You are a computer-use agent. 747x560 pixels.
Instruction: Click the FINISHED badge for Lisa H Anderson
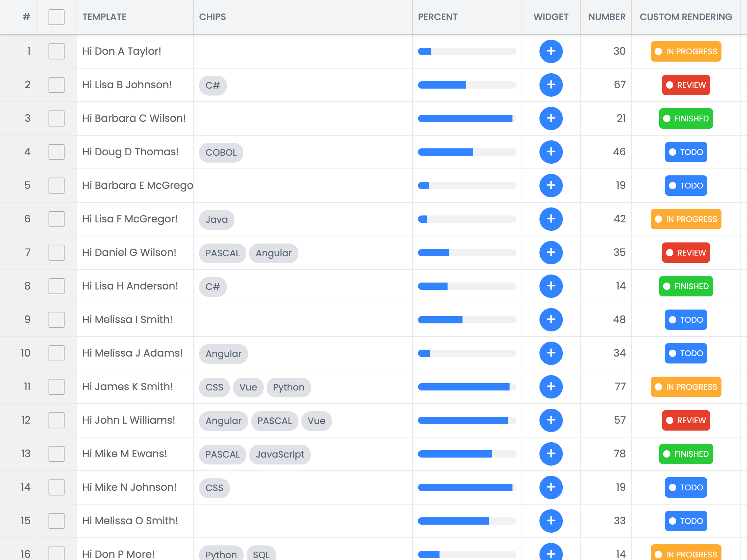tap(686, 286)
